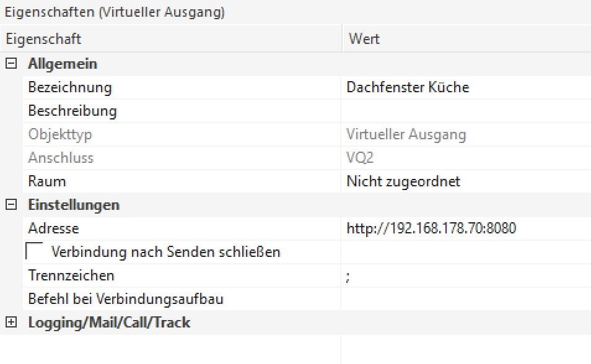Click the Trennzeichen value field
The width and height of the screenshot is (591, 364).
465,275
